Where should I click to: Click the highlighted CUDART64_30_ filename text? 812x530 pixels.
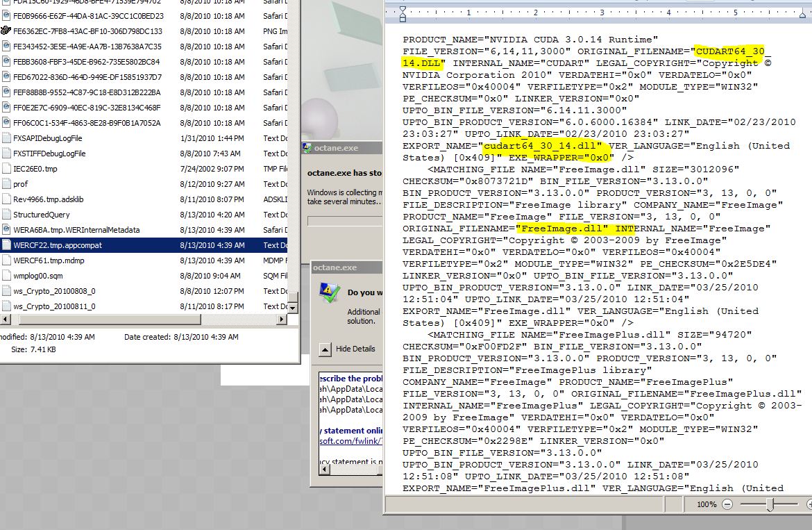[x=729, y=51]
